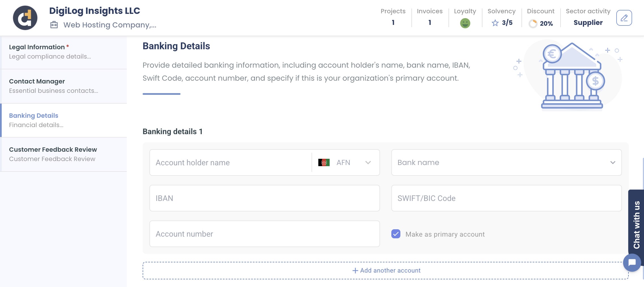Click the green loyalty smiley face icon
Screen dimensions: 644x287
pyautogui.click(x=465, y=23)
